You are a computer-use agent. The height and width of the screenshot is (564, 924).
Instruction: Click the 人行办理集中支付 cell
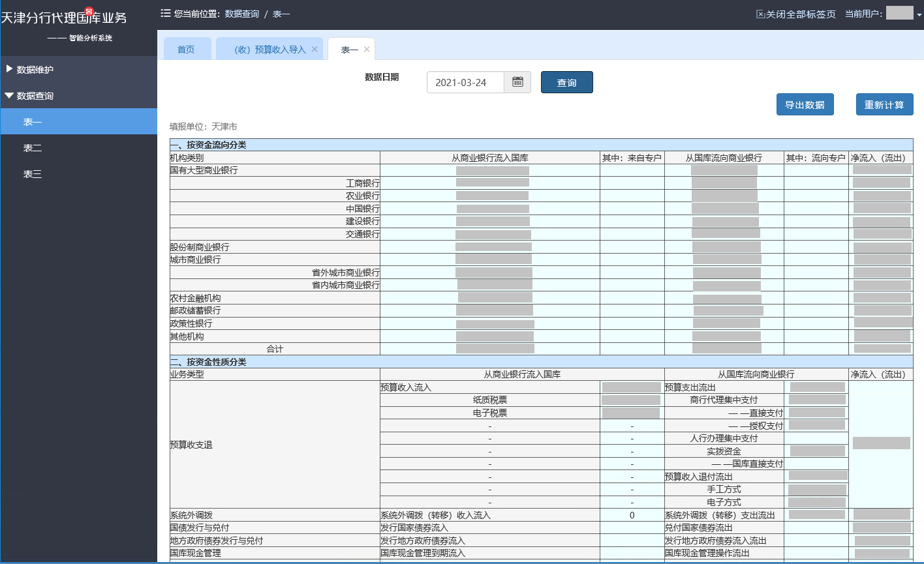pos(724,438)
